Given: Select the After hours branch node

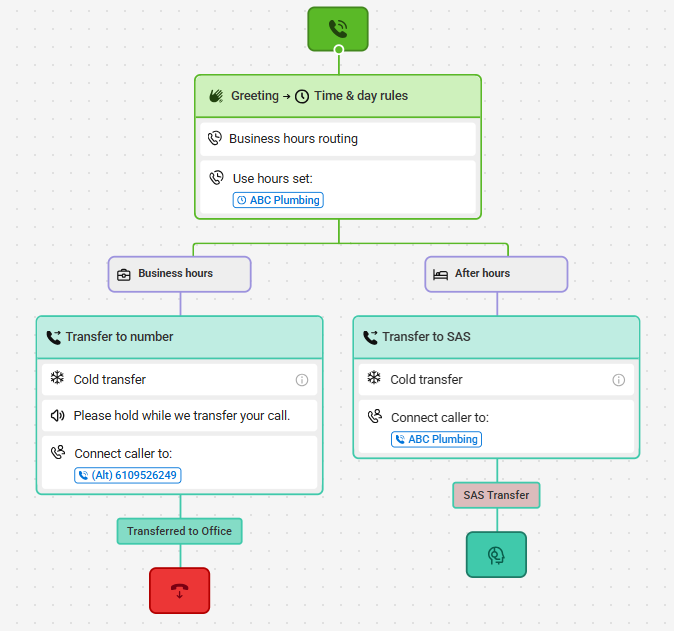Looking at the screenshot, I should point(496,274).
